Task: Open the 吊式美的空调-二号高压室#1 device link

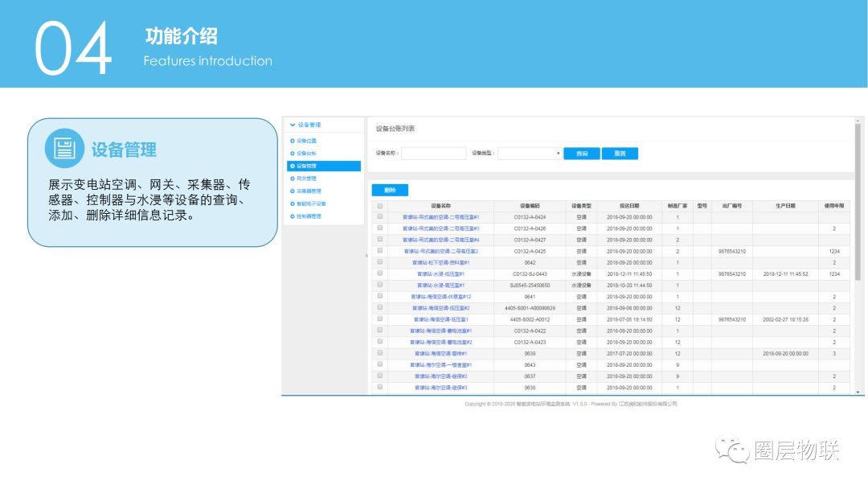Action: [440, 218]
